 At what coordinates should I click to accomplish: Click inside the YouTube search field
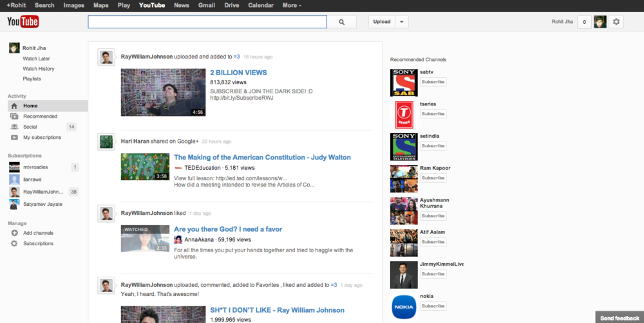(x=207, y=22)
